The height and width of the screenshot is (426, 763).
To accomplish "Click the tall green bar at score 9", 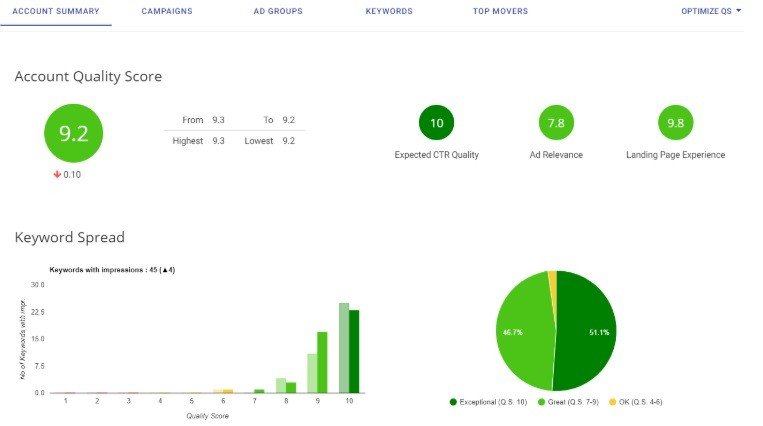I will point(322,363).
